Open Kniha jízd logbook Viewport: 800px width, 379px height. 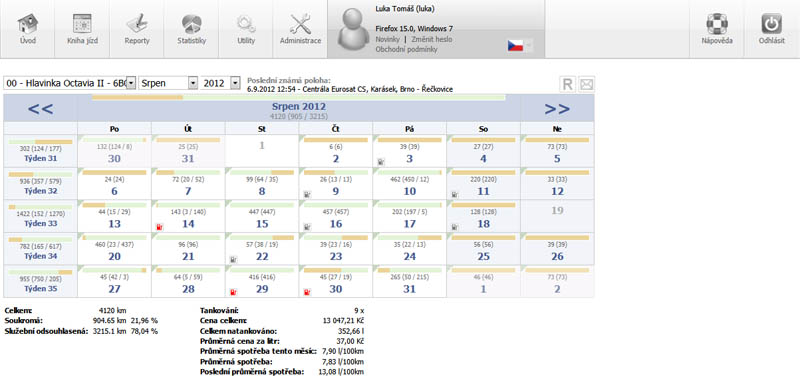pos(82,29)
